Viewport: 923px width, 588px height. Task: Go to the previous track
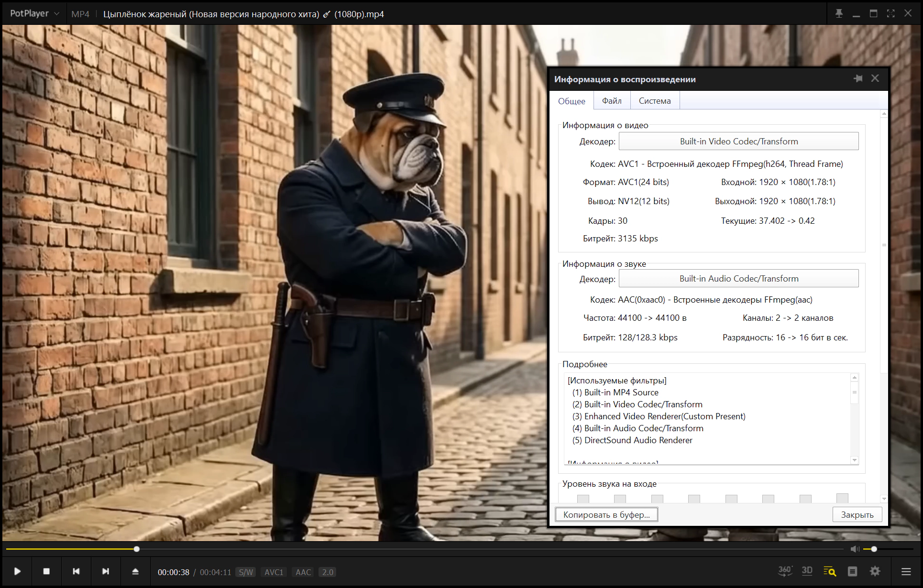point(76,571)
